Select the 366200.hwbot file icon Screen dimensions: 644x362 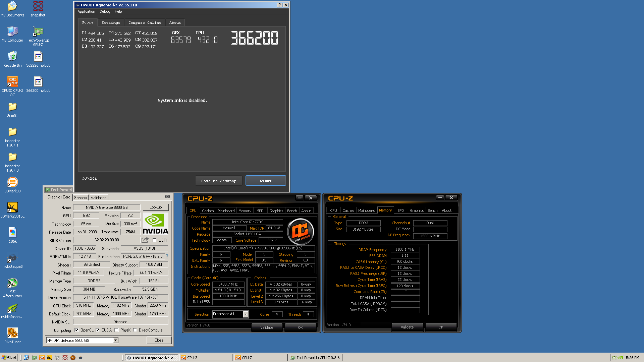(x=38, y=81)
